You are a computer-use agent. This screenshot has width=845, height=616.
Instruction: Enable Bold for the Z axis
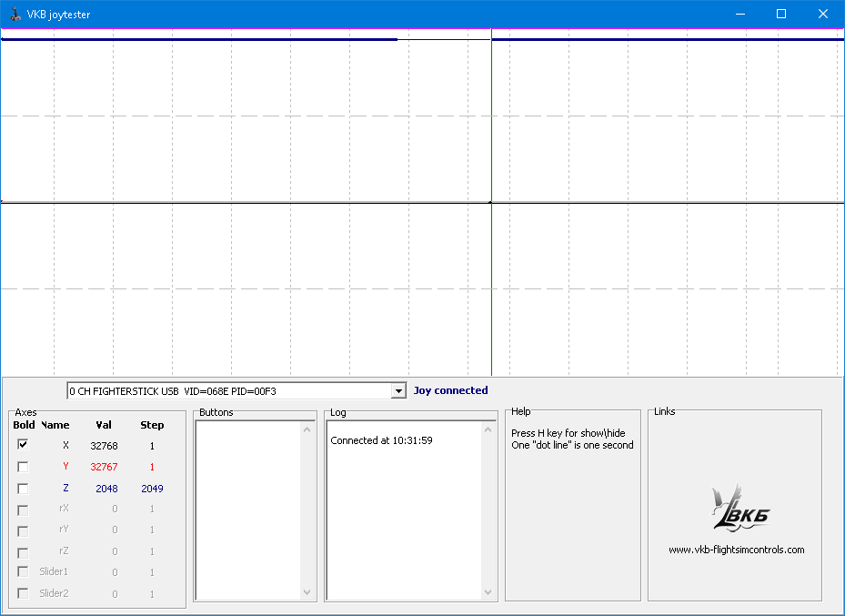[22, 488]
